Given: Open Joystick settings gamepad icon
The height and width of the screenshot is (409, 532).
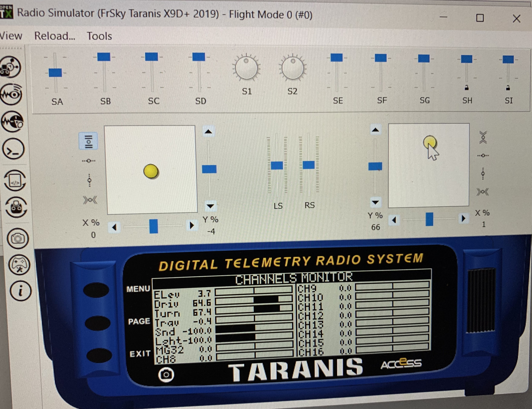Looking at the screenshot, I should (x=19, y=265).
